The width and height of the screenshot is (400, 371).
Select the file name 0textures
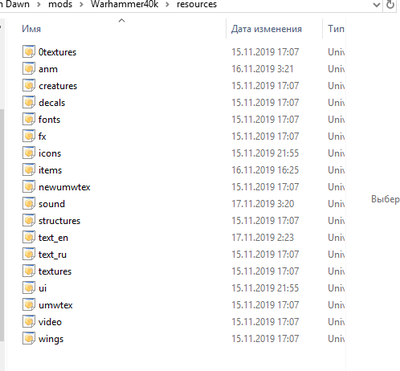click(x=57, y=52)
